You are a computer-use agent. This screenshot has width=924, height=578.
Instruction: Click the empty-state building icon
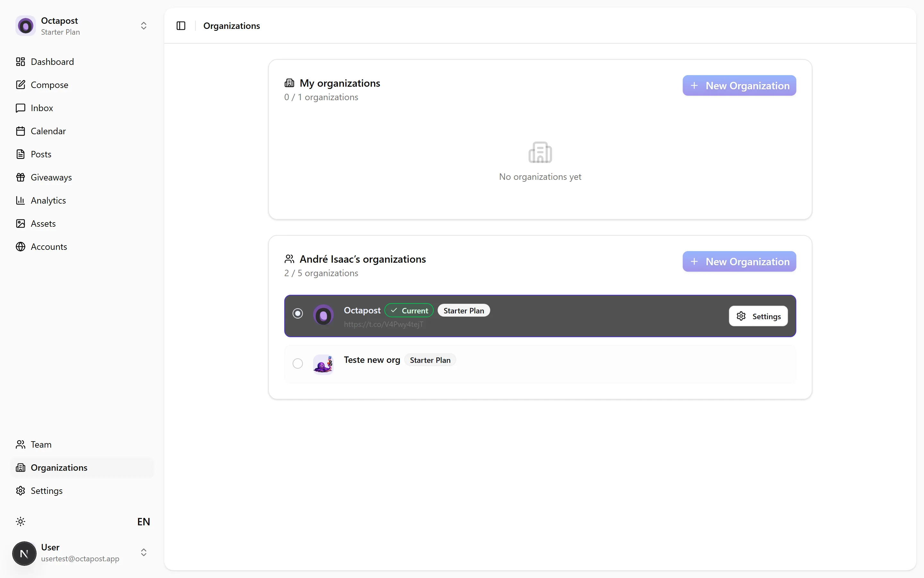(540, 152)
